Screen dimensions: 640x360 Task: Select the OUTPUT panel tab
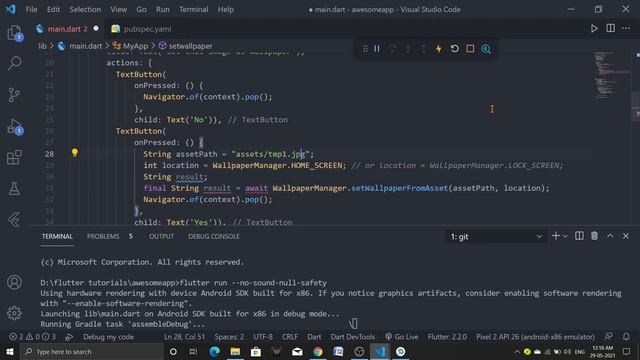coord(161,236)
